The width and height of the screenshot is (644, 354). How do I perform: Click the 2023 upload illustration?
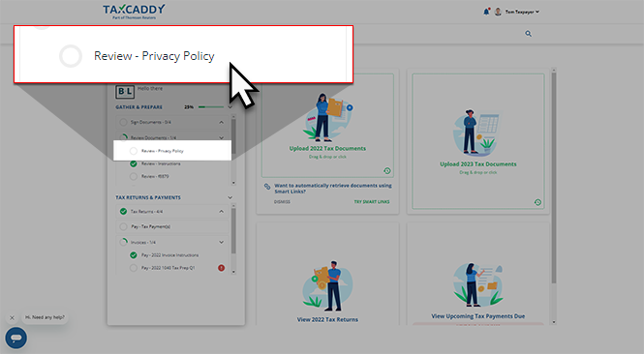point(478,133)
